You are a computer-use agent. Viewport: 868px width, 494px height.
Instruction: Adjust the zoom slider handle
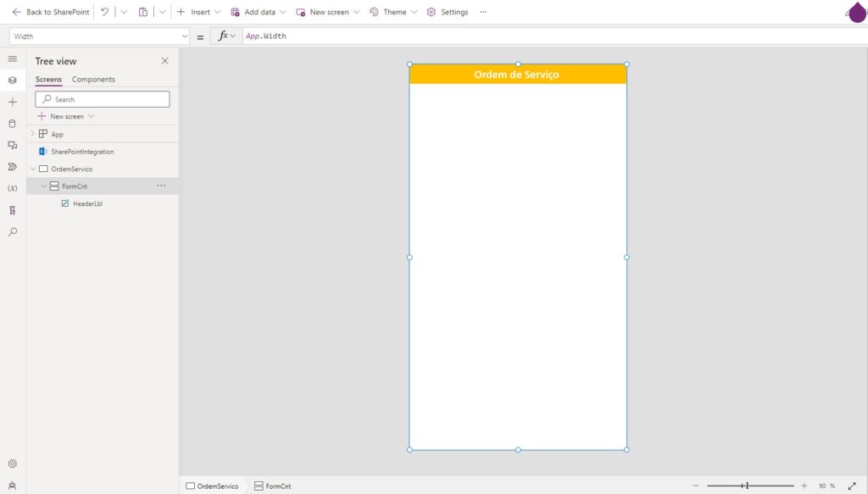pos(747,486)
